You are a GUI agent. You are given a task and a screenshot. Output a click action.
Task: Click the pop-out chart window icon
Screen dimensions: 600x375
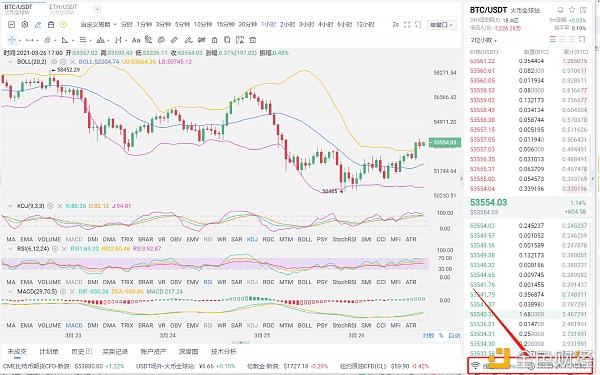[418, 24]
